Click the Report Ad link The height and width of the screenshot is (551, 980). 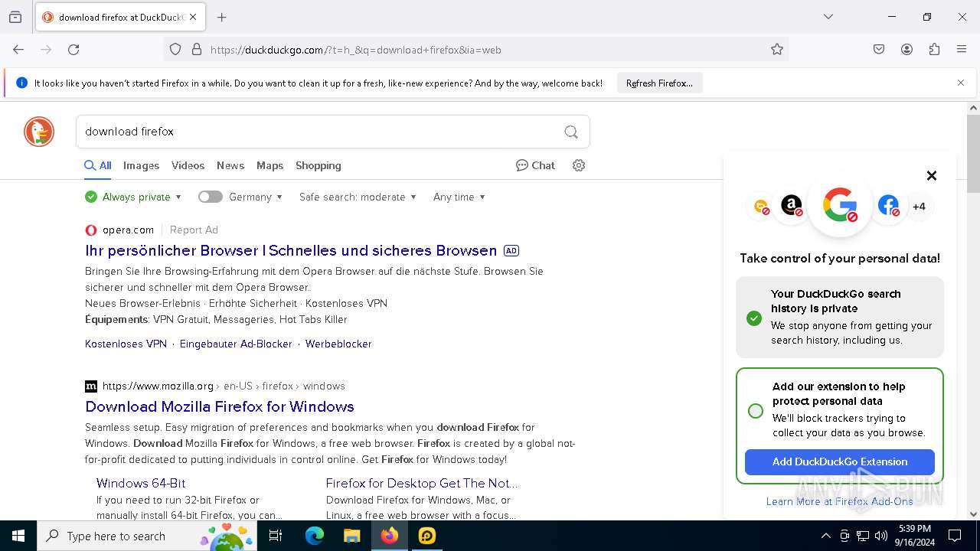194,230
